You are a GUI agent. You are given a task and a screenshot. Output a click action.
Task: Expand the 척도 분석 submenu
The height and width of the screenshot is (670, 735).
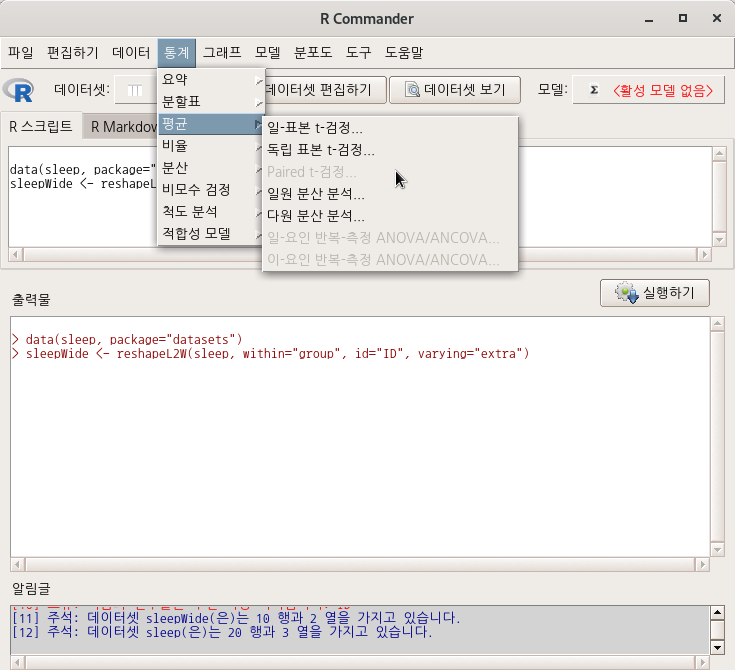pos(211,212)
